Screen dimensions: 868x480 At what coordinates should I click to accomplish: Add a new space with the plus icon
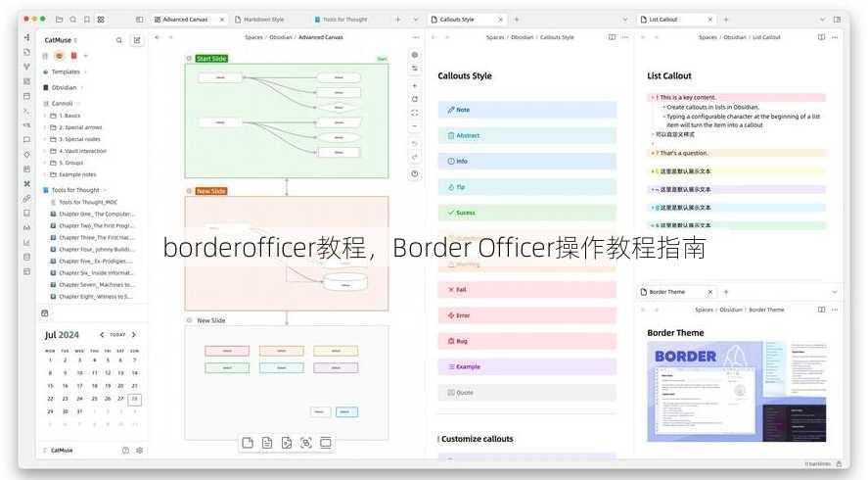click(86, 56)
